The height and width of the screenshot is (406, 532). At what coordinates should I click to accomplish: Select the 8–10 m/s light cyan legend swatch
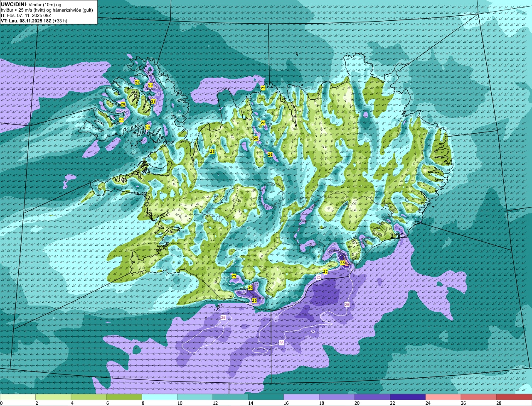point(160,397)
